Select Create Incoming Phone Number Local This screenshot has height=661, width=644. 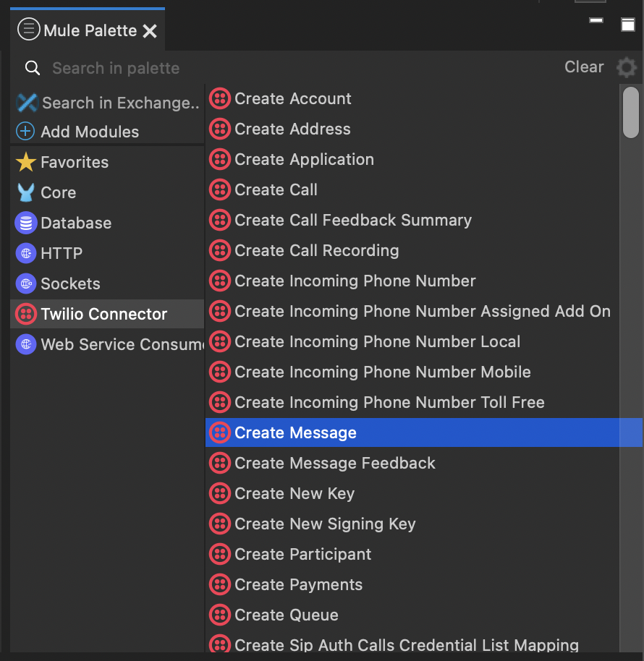tap(378, 341)
